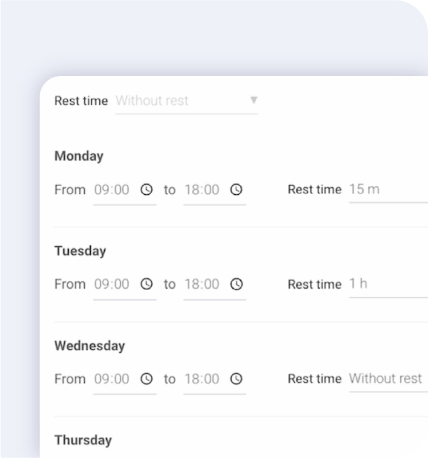Click the Monday section heading
Viewport: 428px width, 459px height.
tap(79, 156)
